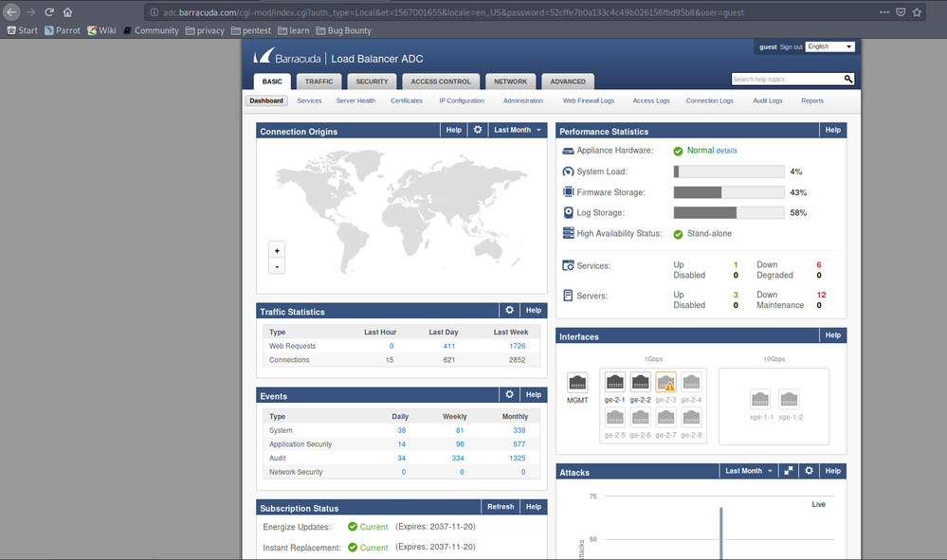Open Attacks panel settings gear
The width and height of the screenshot is (947, 560).
click(x=809, y=471)
